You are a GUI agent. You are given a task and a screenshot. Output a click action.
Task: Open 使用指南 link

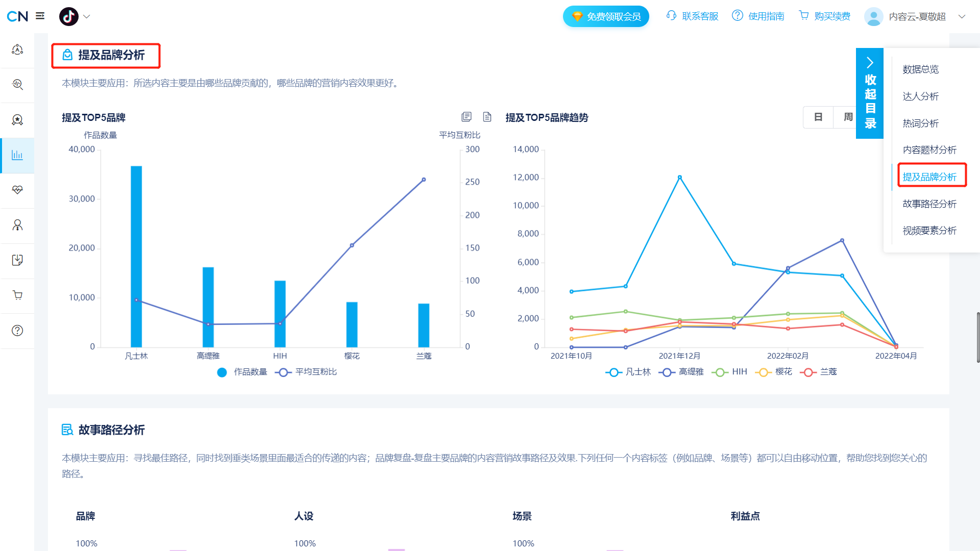[x=758, y=16]
